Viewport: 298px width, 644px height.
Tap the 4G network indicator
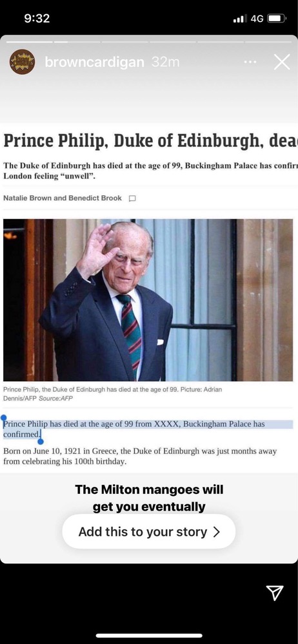click(257, 19)
